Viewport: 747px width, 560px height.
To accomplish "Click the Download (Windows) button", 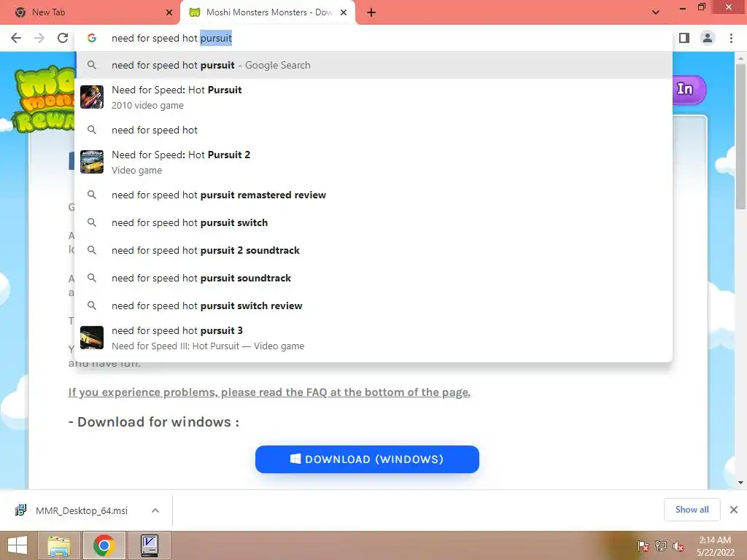I will click(367, 459).
